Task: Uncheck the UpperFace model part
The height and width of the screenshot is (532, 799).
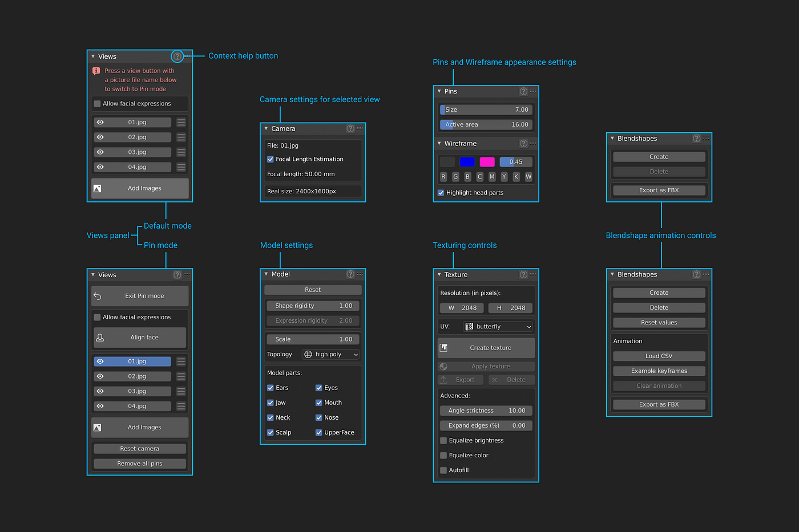Action: coord(319,433)
